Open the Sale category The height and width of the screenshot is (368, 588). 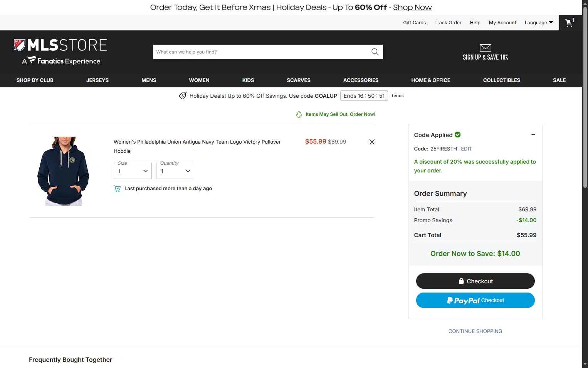[x=559, y=80]
